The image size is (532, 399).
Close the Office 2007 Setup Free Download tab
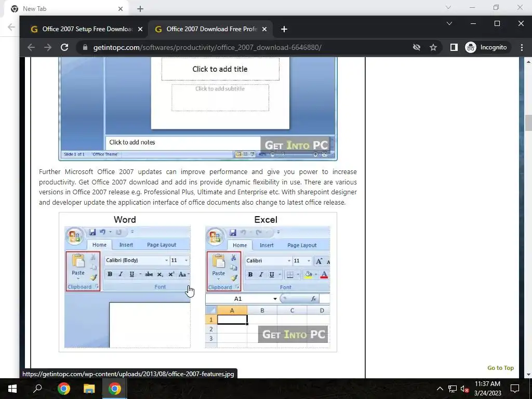coord(140,29)
